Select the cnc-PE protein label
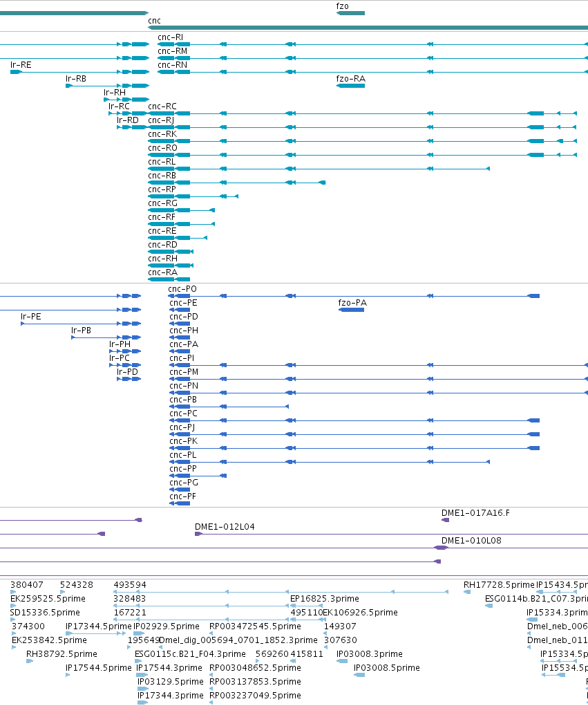The width and height of the screenshot is (588, 706). coord(183,303)
